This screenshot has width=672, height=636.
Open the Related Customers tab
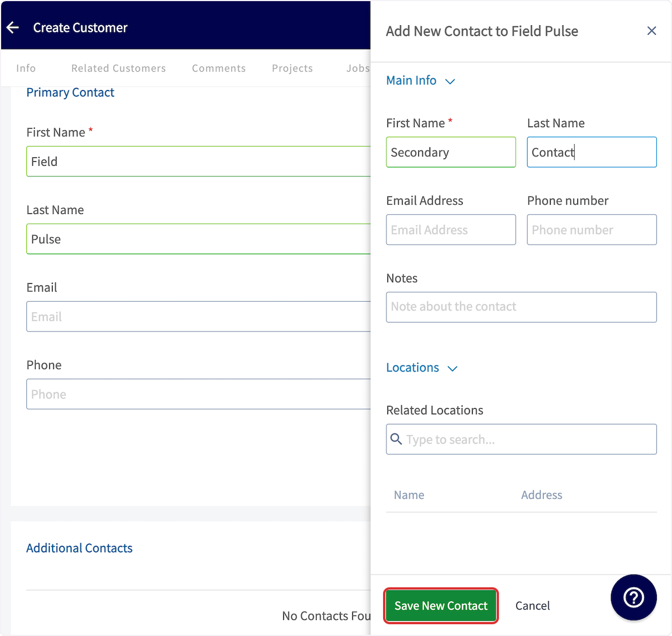tap(119, 68)
